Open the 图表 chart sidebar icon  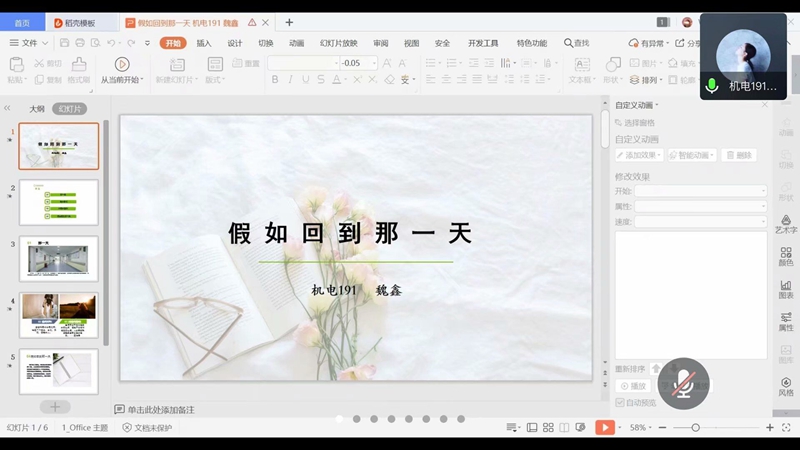pos(786,288)
